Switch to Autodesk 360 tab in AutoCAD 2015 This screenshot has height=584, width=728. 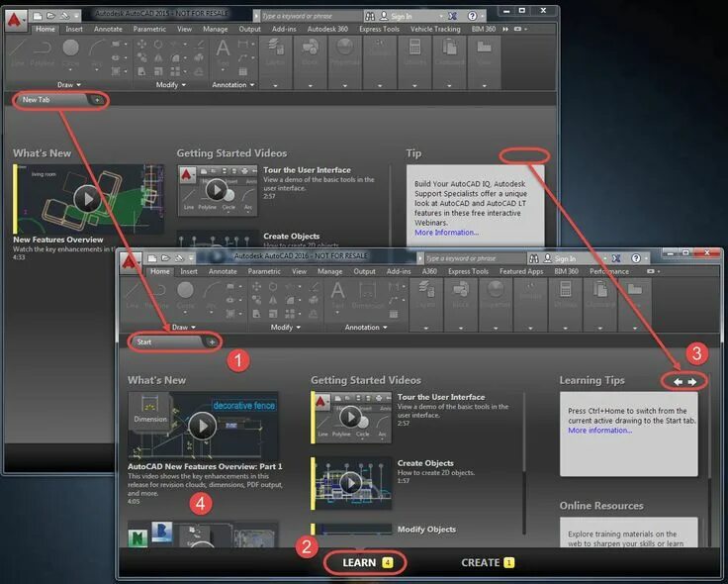click(x=327, y=29)
